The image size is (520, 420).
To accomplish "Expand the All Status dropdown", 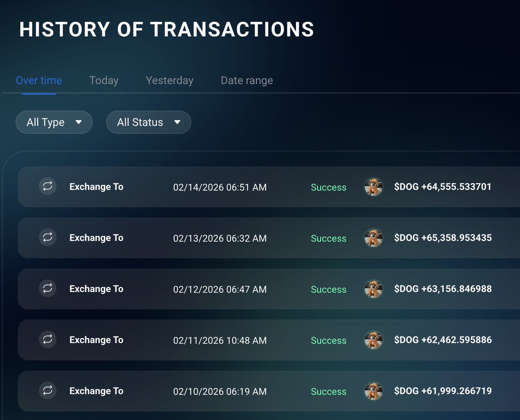I will point(149,122).
